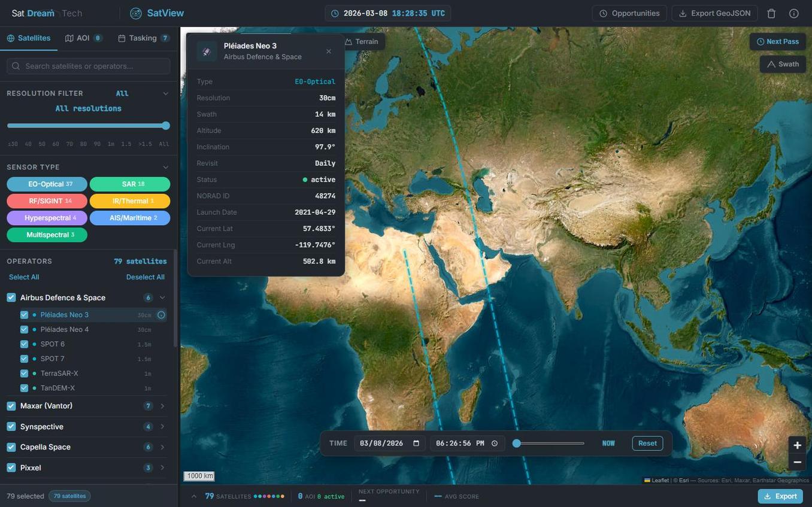812x507 pixels.
Task: Click the magnifier icon in the satellite search bar
Action: [x=16, y=66]
